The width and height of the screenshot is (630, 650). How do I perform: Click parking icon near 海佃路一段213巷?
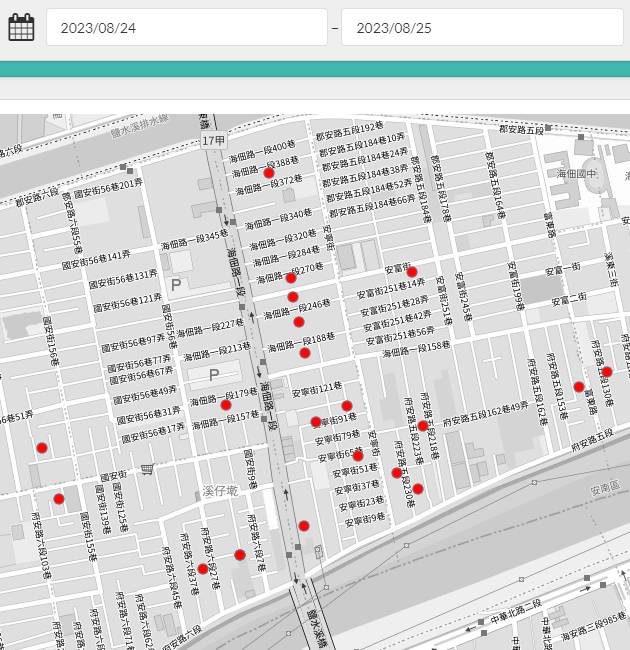pos(214,374)
